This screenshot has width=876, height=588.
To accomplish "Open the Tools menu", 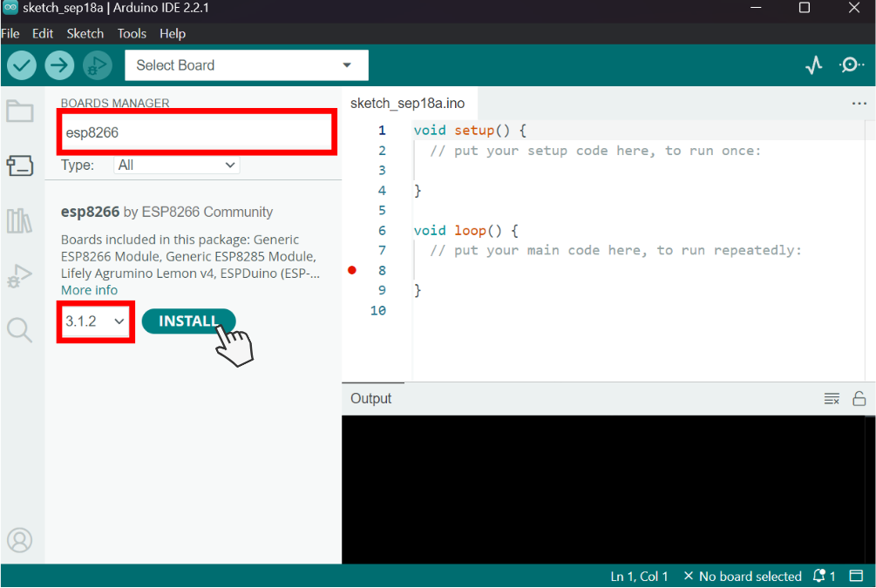I will point(132,33).
